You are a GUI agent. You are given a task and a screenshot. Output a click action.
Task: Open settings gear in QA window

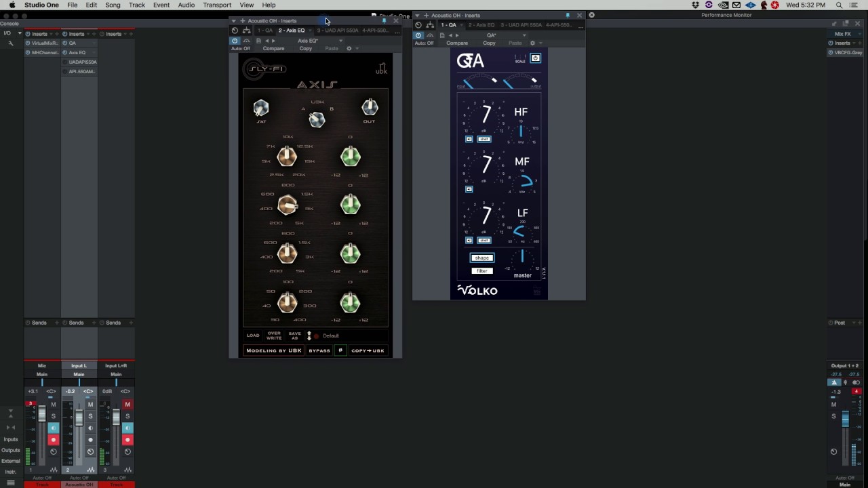tap(532, 43)
